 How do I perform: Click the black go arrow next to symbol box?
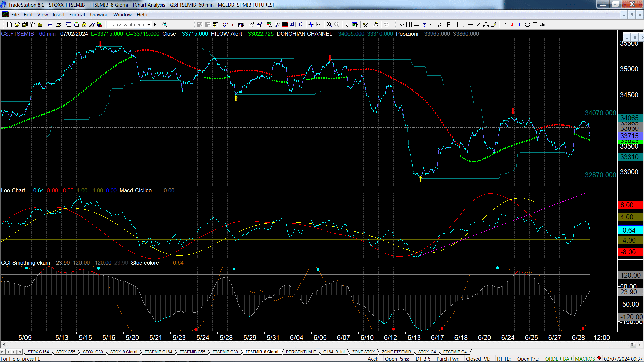tap(155, 25)
